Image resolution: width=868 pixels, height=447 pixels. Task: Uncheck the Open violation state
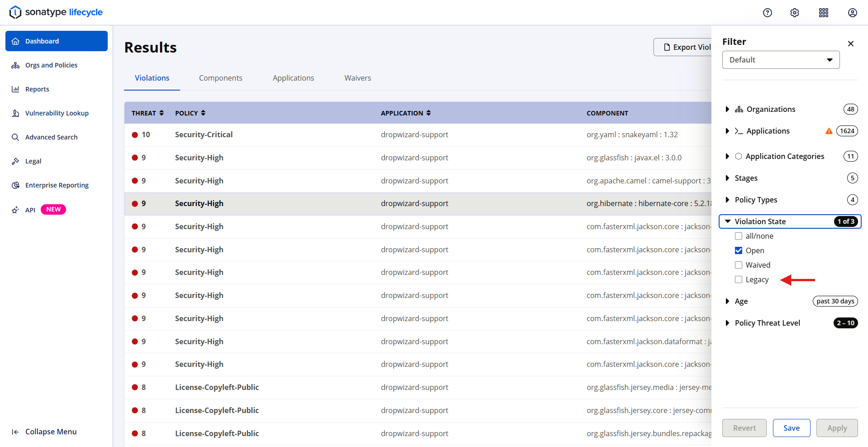pos(739,250)
